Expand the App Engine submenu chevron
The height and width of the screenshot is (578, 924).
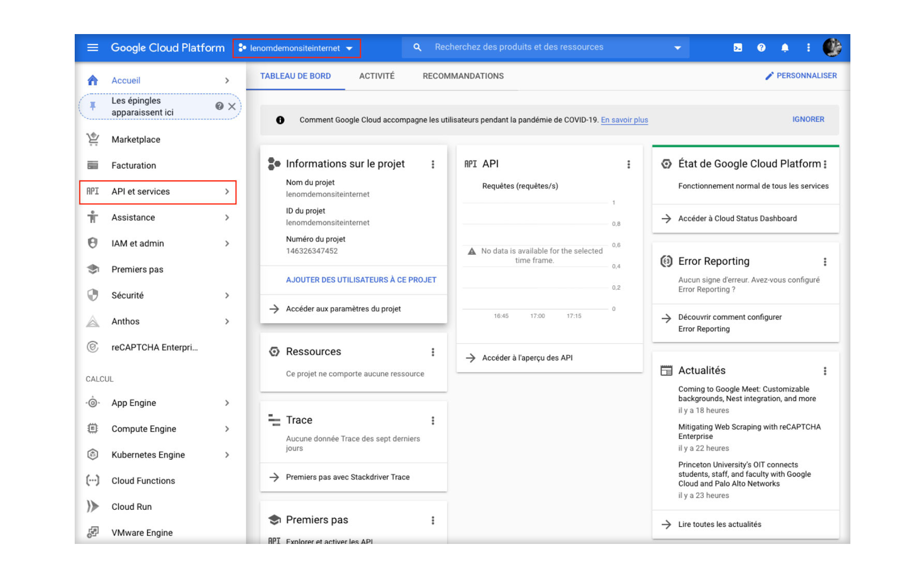point(227,403)
